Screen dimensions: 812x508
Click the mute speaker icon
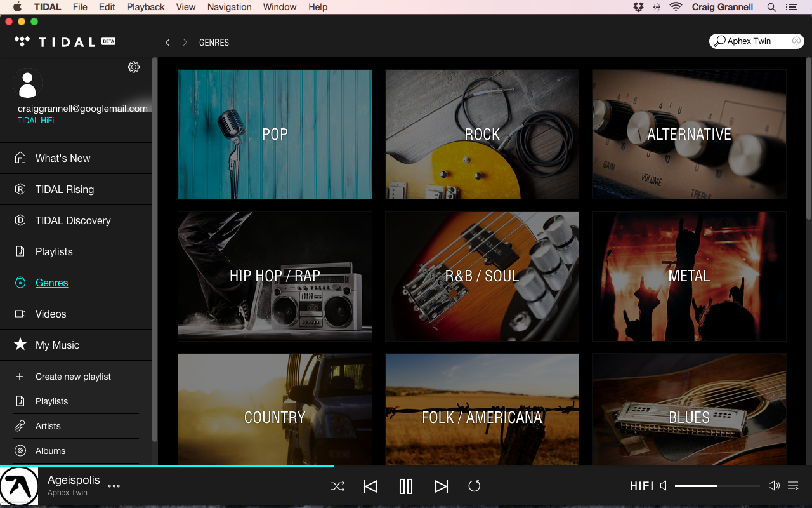pos(664,486)
